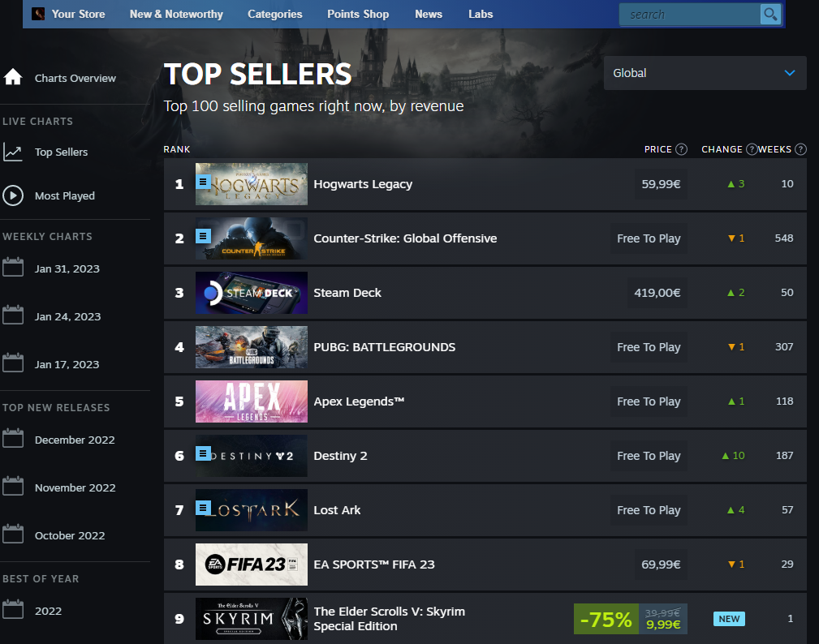
Task: Open weekly chart Jan 31, 2023
Action: coord(67,268)
